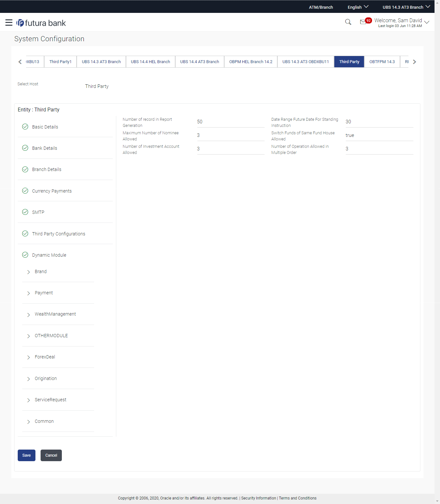This screenshot has height=504, width=440.
Task: Click the Basic Details green check icon
Action: tap(25, 127)
